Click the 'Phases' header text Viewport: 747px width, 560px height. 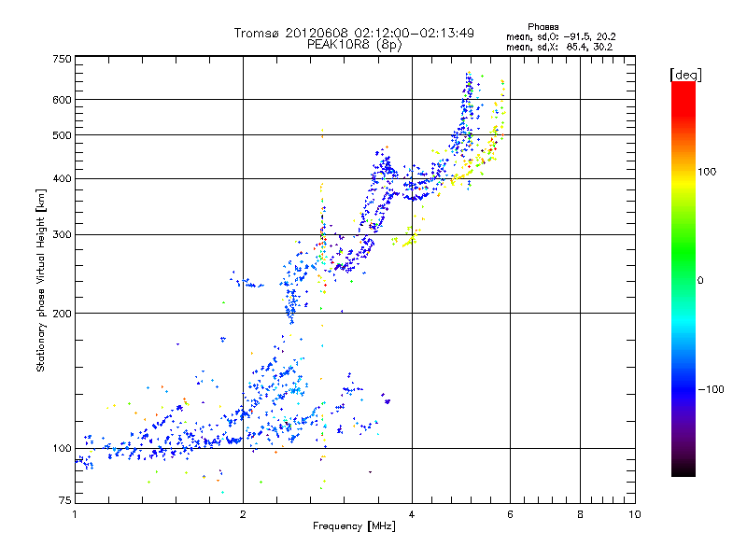click(x=543, y=27)
